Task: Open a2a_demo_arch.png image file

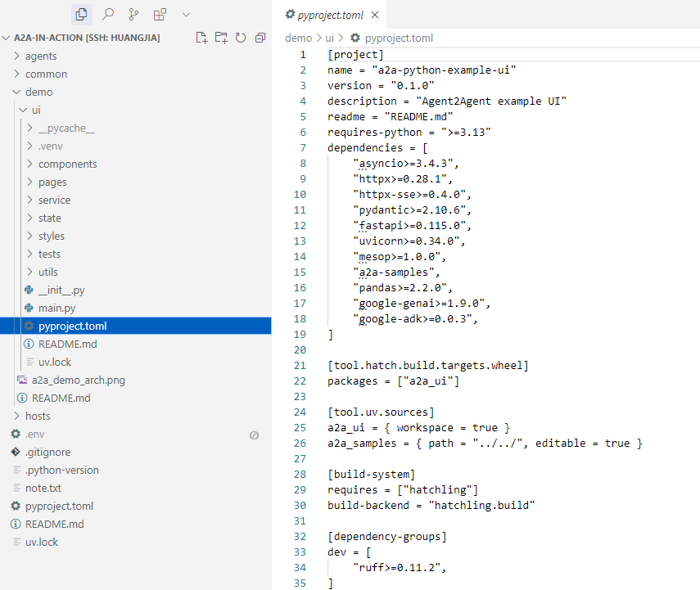Action: pyautogui.click(x=78, y=380)
